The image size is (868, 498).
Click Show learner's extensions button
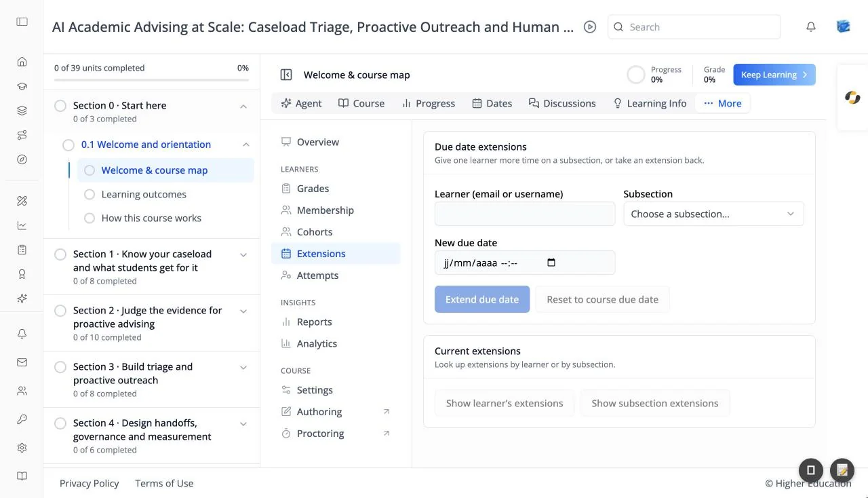pos(505,403)
